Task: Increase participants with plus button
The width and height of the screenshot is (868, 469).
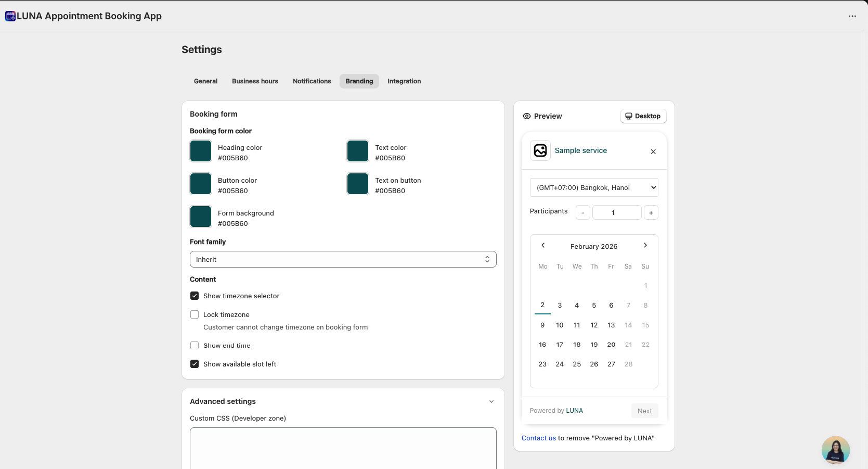Action: click(x=651, y=212)
